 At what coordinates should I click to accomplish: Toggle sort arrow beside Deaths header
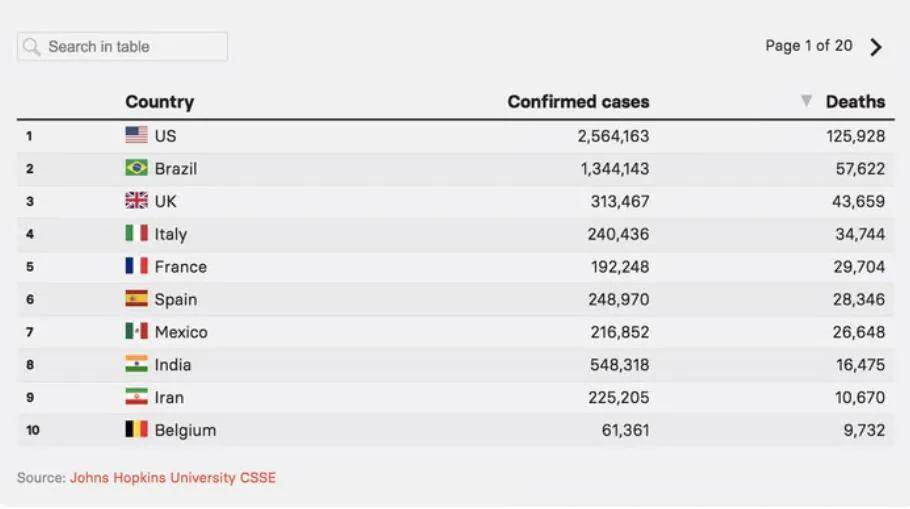(806, 101)
